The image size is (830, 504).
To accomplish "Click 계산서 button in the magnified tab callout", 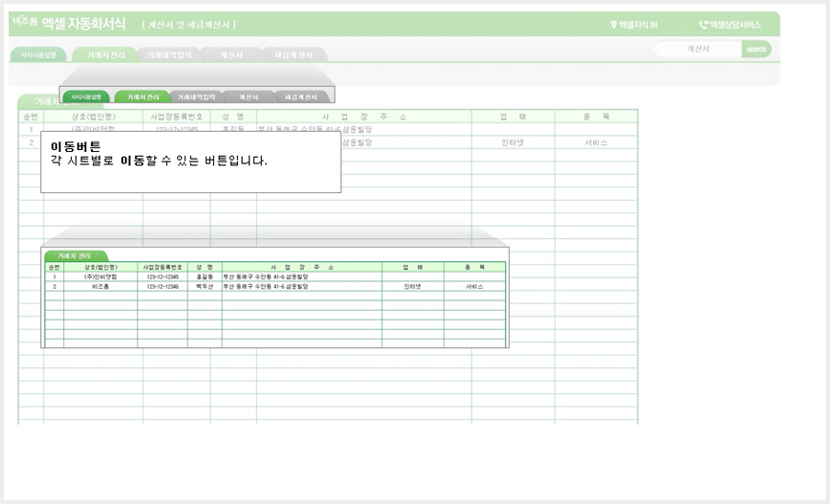I will [249, 97].
